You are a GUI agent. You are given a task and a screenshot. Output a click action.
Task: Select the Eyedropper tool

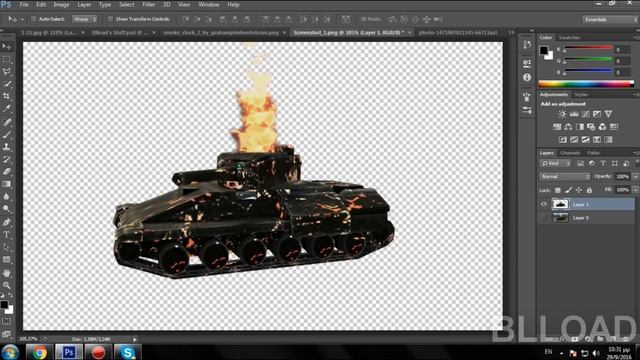coord(7,108)
